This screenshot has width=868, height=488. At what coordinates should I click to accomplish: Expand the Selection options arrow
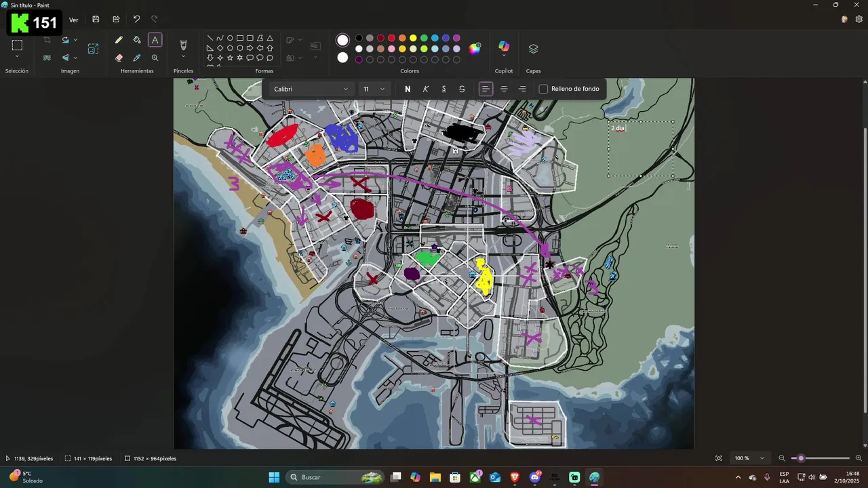coord(17,58)
